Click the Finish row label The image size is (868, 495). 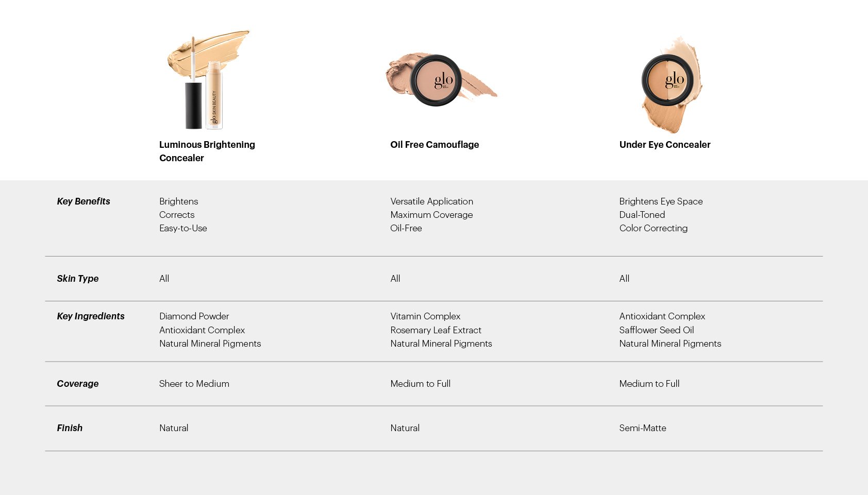click(x=70, y=428)
